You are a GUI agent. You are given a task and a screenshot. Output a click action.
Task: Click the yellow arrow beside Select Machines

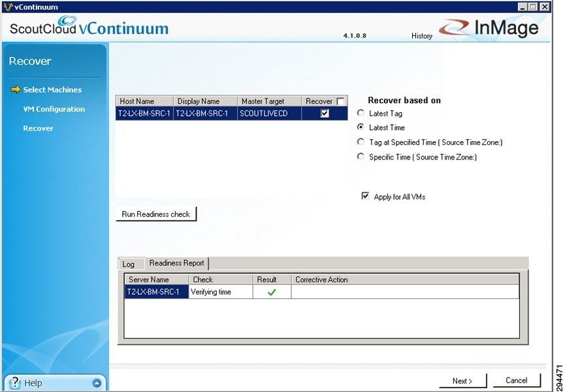pos(16,90)
